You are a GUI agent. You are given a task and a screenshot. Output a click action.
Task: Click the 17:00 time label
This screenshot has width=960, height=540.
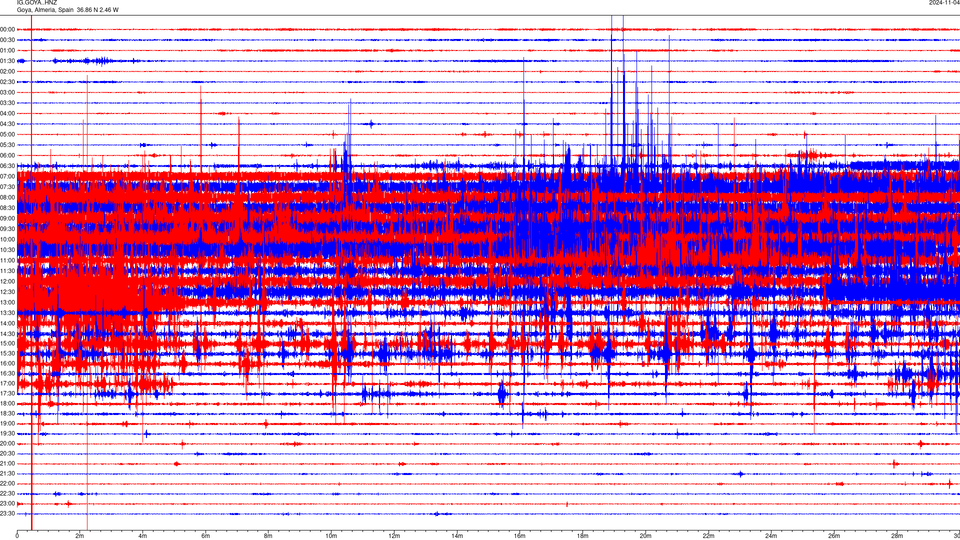pyautogui.click(x=7, y=383)
